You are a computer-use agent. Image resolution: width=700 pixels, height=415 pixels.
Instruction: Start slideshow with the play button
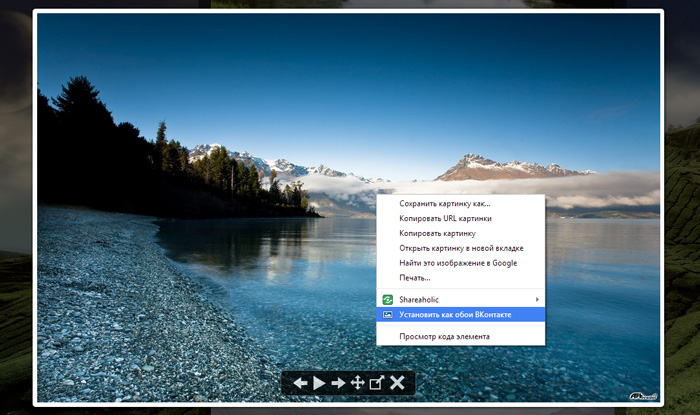319,383
